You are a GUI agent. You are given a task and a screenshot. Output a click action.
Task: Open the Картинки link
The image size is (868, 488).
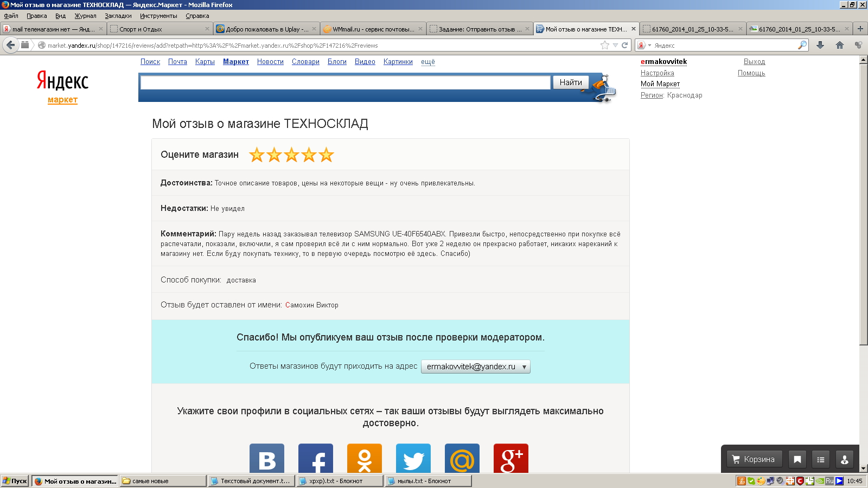(x=398, y=62)
